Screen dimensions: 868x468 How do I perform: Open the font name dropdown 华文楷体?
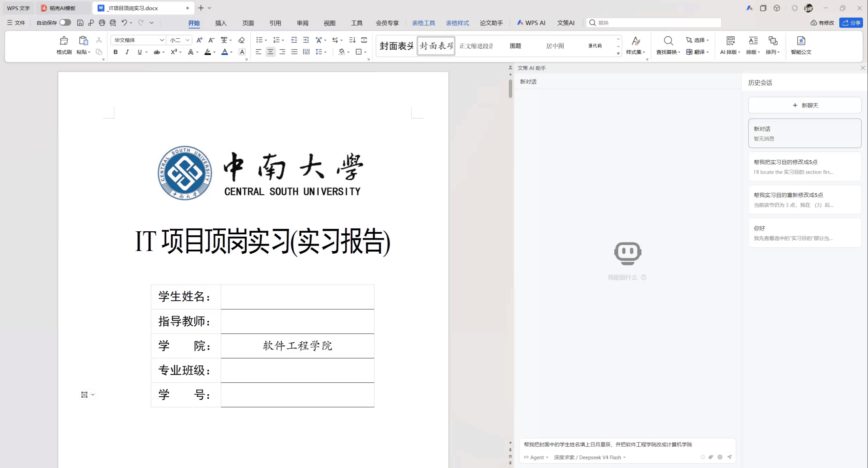(162, 40)
